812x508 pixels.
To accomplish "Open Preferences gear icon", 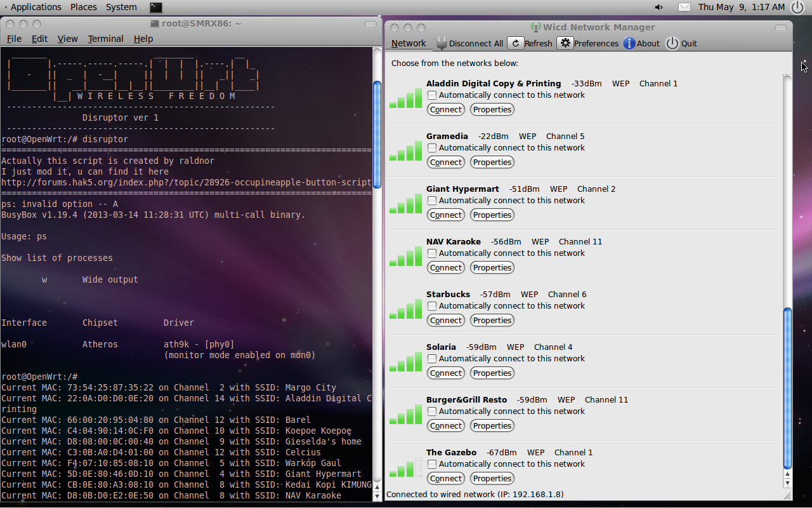I will pos(565,43).
